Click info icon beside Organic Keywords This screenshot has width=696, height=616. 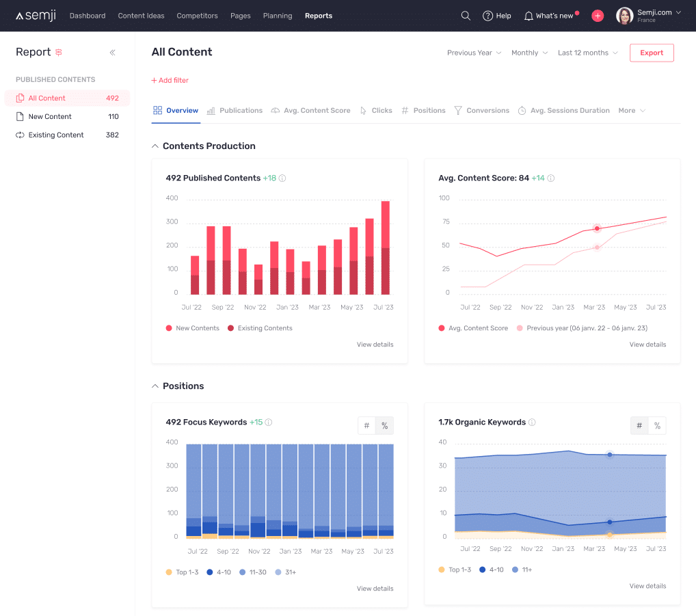(x=532, y=422)
